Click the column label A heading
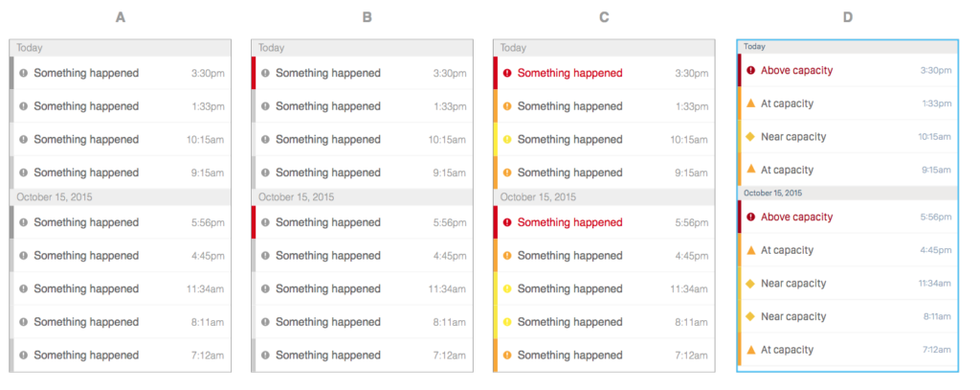The image size is (980, 390). [x=120, y=17]
